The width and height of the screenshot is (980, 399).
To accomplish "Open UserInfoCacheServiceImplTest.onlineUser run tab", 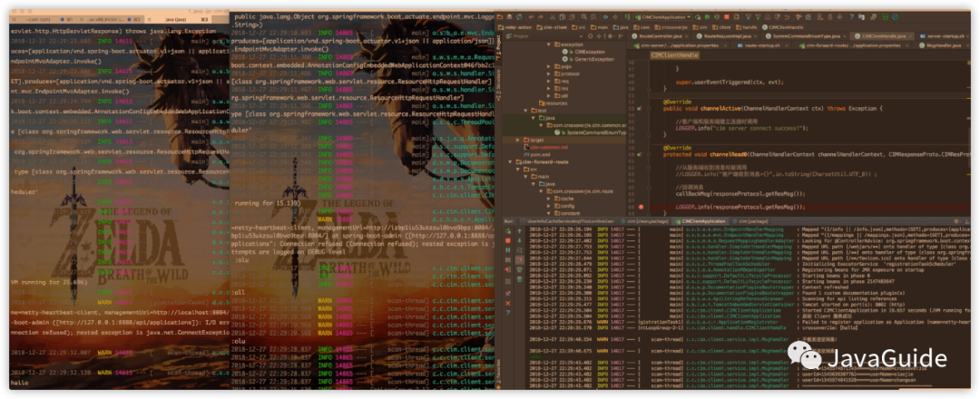I will 568,221.
